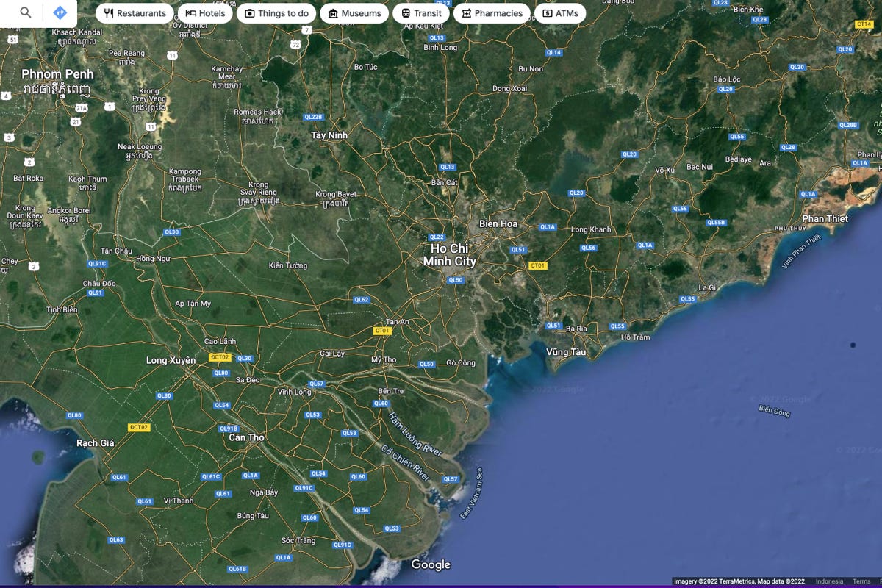Click the Bảo Lộc town label
The height and width of the screenshot is (588, 882).
click(x=726, y=79)
